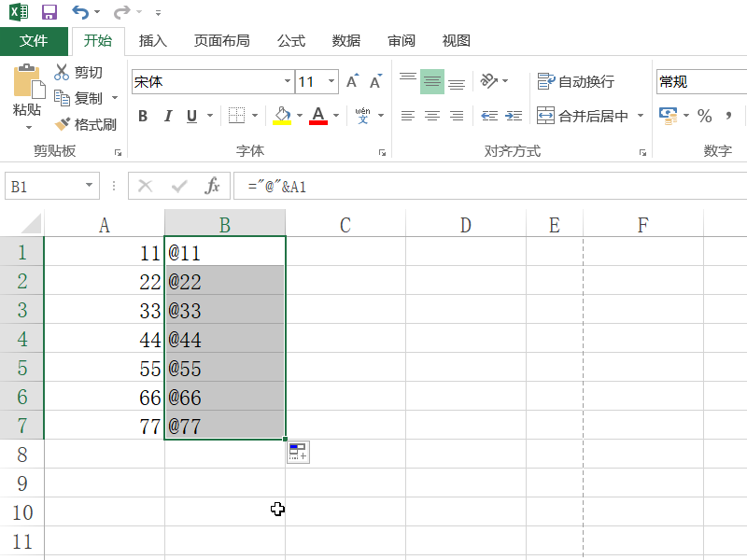Image resolution: width=747 pixels, height=560 pixels.
Task: Apply percent style
Action: pyautogui.click(x=705, y=116)
